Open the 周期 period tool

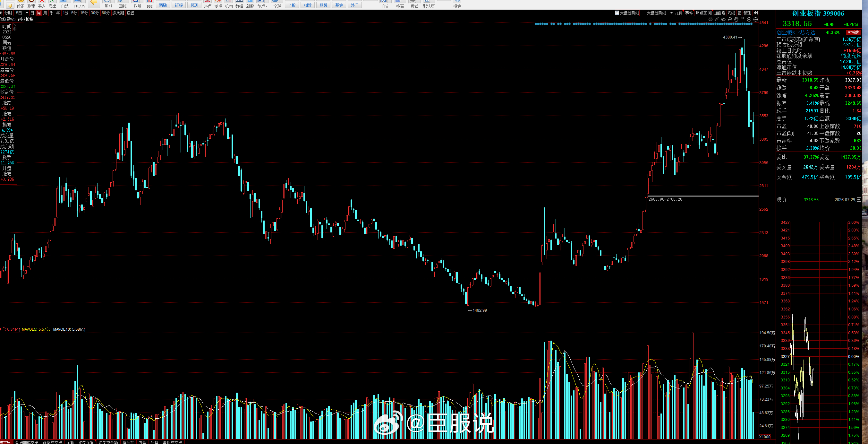[108, 4]
